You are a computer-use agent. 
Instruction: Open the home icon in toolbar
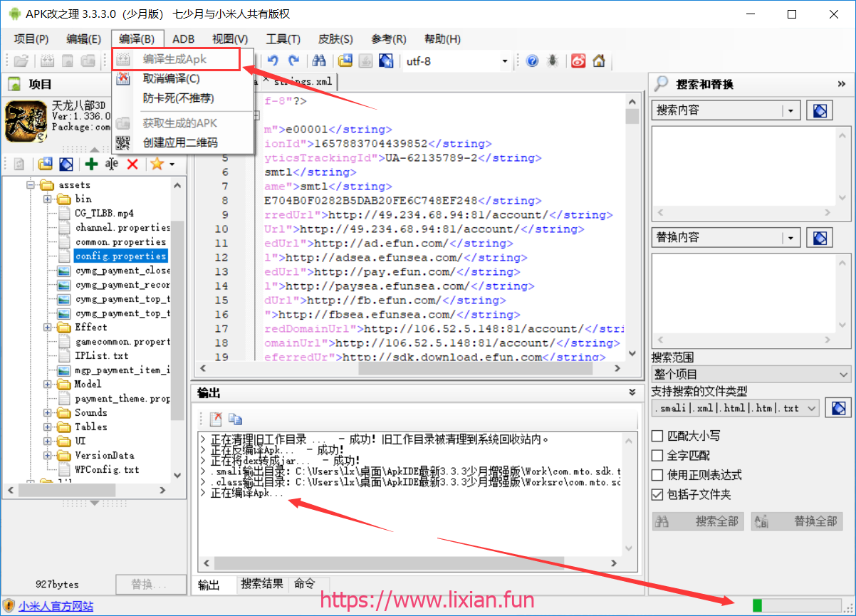599,61
